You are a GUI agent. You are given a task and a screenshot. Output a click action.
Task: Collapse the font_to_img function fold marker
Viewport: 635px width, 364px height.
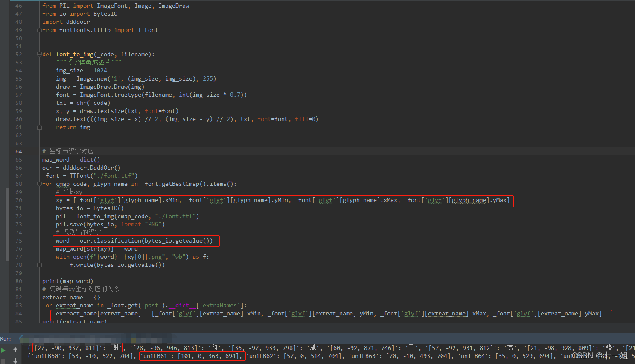click(39, 55)
